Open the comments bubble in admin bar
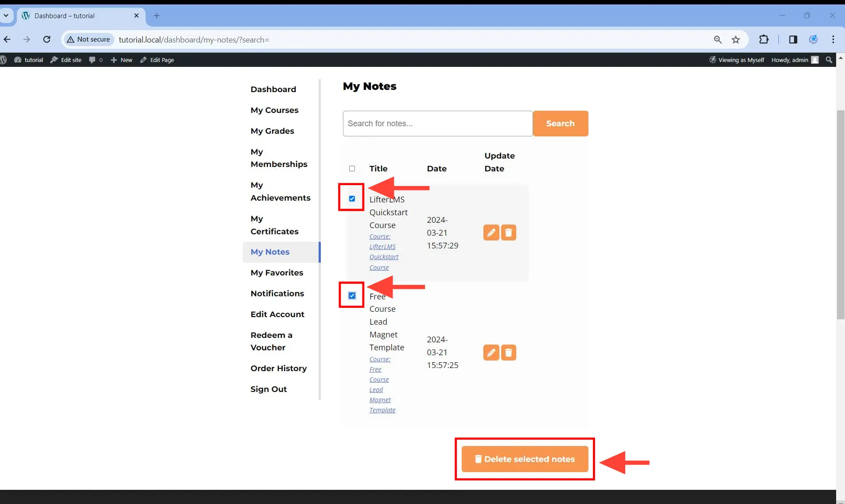The height and width of the screenshot is (504, 845). click(96, 60)
